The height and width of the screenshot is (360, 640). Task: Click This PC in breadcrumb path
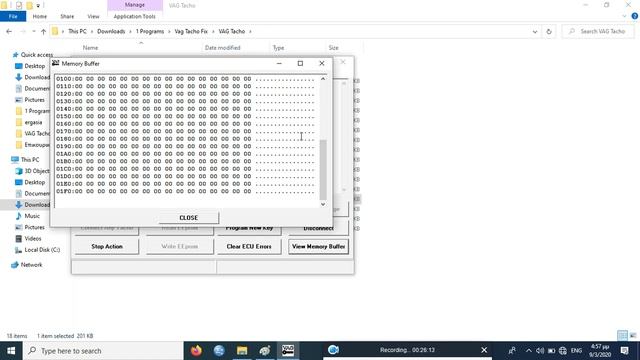[77, 31]
